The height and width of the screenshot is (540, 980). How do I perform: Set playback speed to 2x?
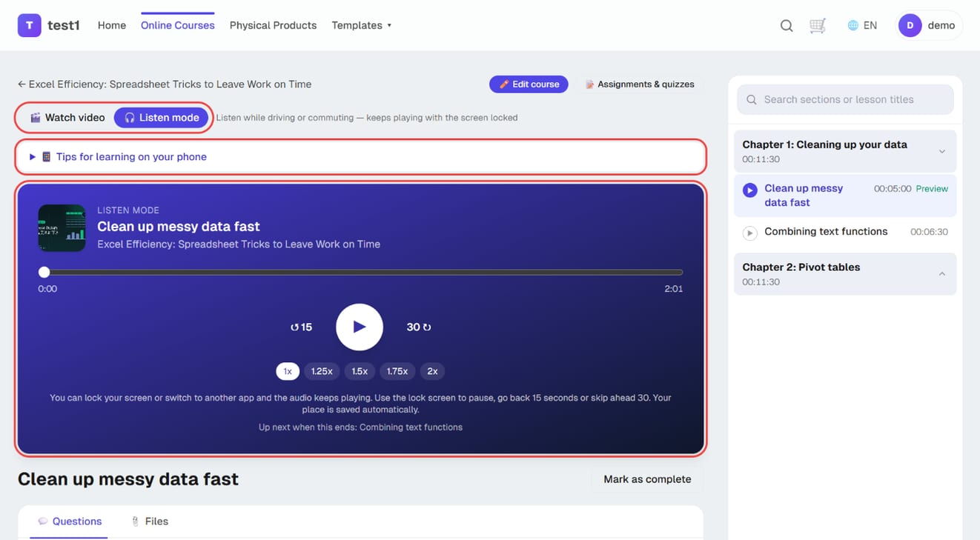pos(432,371)
